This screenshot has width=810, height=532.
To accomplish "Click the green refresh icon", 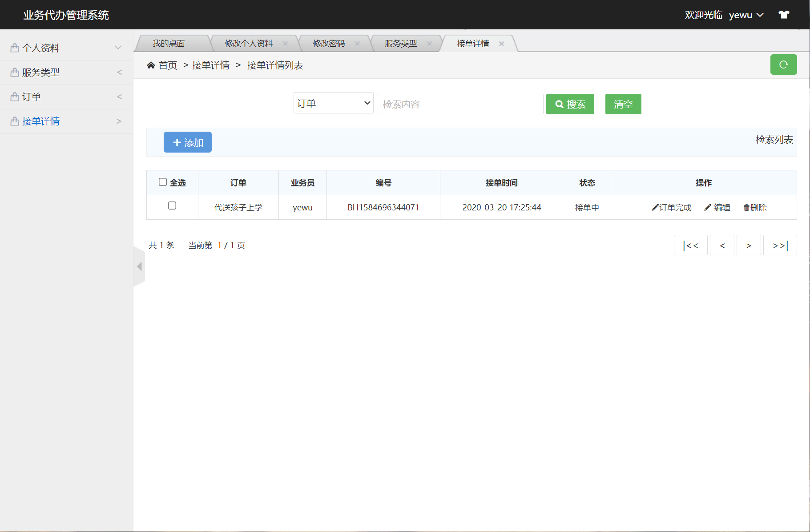I will click(x=784, y=64).
